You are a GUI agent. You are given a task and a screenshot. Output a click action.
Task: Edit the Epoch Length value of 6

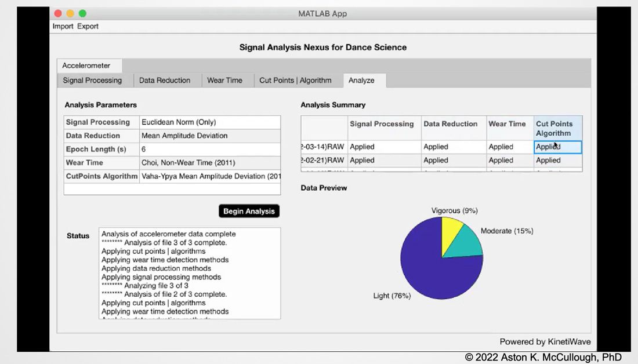(210, 149)
